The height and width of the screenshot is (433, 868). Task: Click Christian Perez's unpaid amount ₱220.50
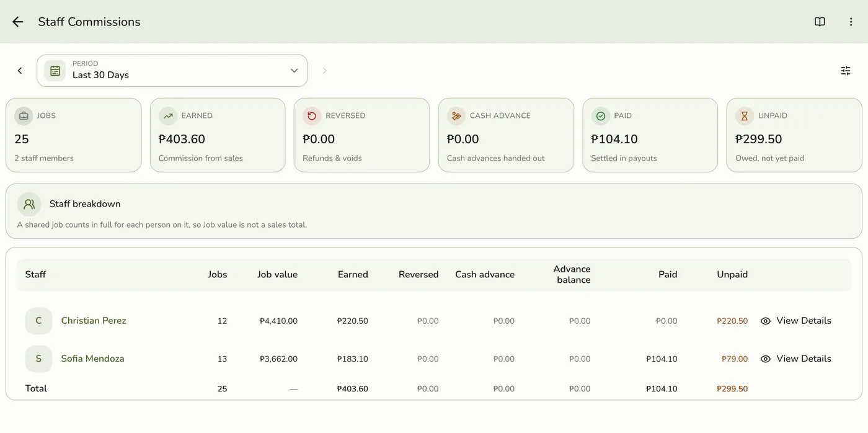[732, 321]
